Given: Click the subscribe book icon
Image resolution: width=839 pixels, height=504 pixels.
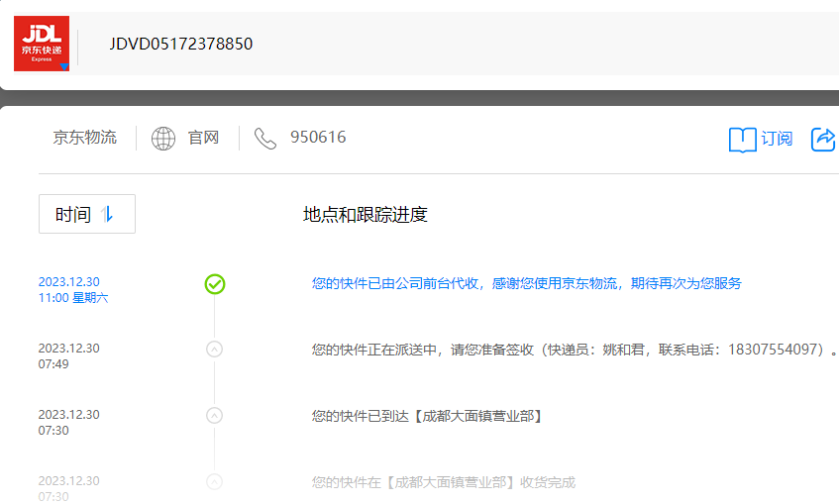Looking at the screenshot, I should pyautogui.click(x=742, y=140).
